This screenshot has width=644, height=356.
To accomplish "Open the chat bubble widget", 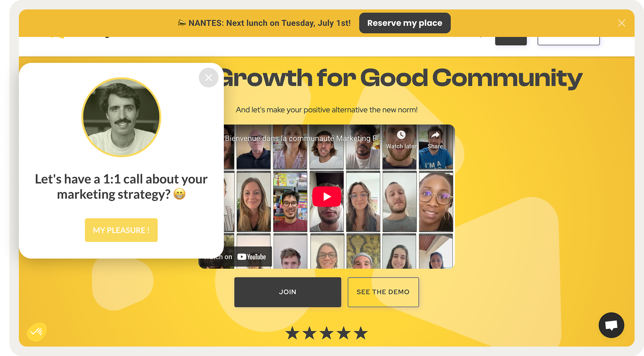I will point(611,325).
